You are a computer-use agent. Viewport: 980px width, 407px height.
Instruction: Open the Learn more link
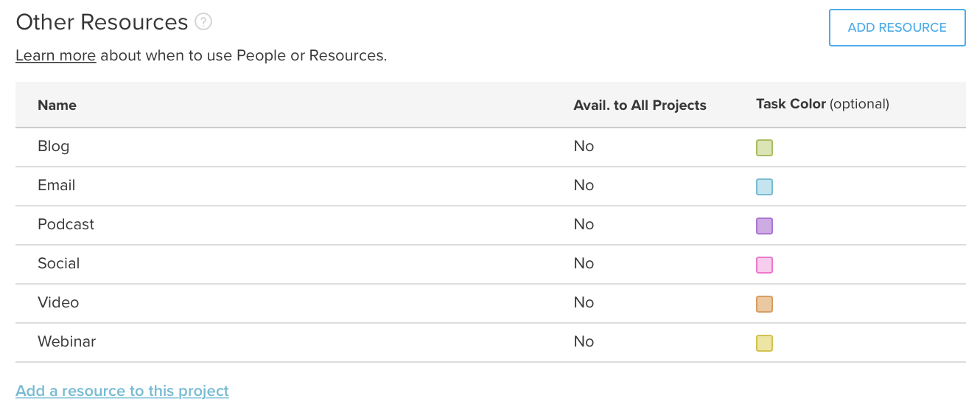point(56,55)
